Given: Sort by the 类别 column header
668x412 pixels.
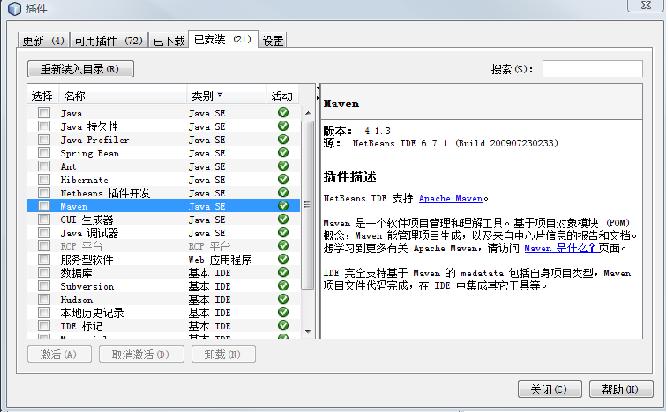Looking at the screenshot, I should point(226,96).
